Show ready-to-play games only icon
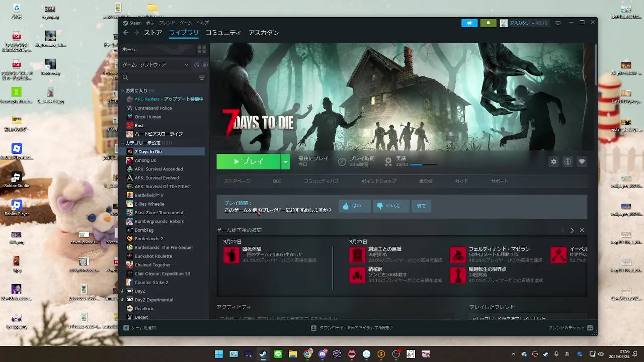This screenshot has width=644, height=362. click(x=205, y=65)
